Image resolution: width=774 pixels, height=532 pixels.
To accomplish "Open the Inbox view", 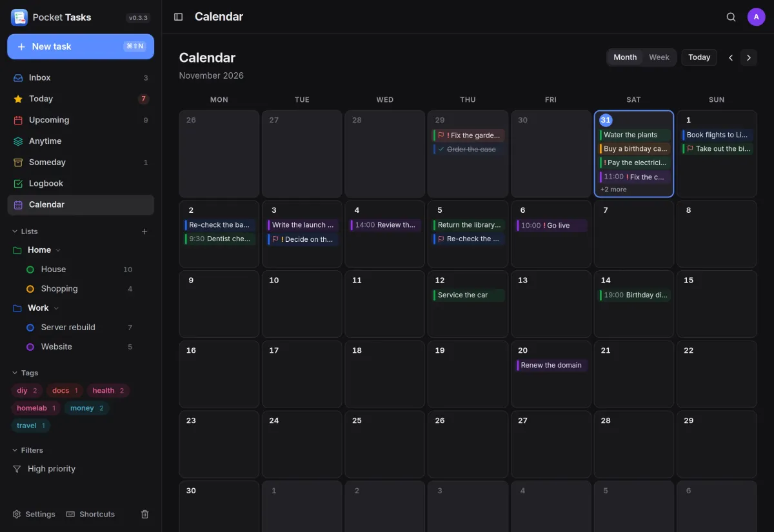I will pos(81,77).
